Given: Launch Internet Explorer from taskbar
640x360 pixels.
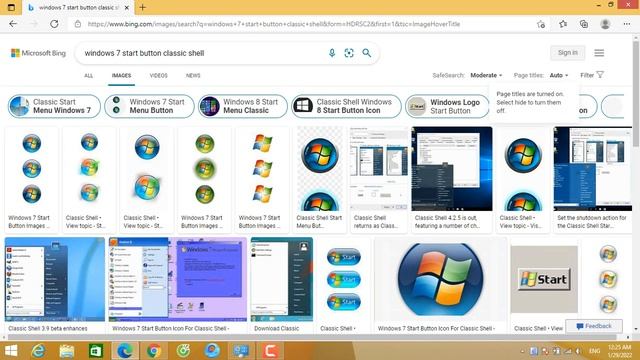Looking at the screenshot, I should (38, 351).
